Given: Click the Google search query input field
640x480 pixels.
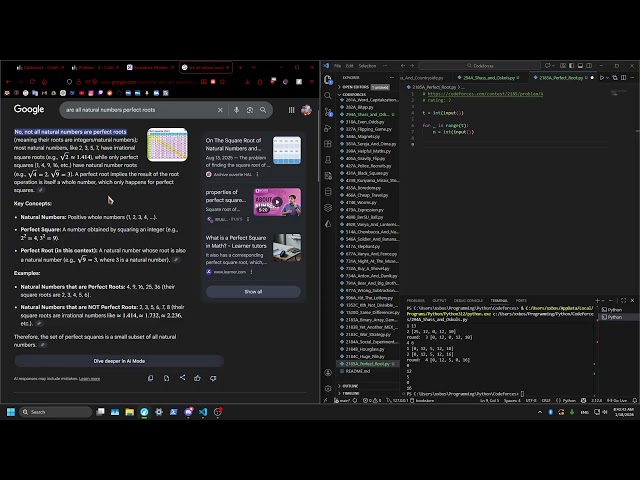Looking at the screenshot, I should (x=139, y=110).
